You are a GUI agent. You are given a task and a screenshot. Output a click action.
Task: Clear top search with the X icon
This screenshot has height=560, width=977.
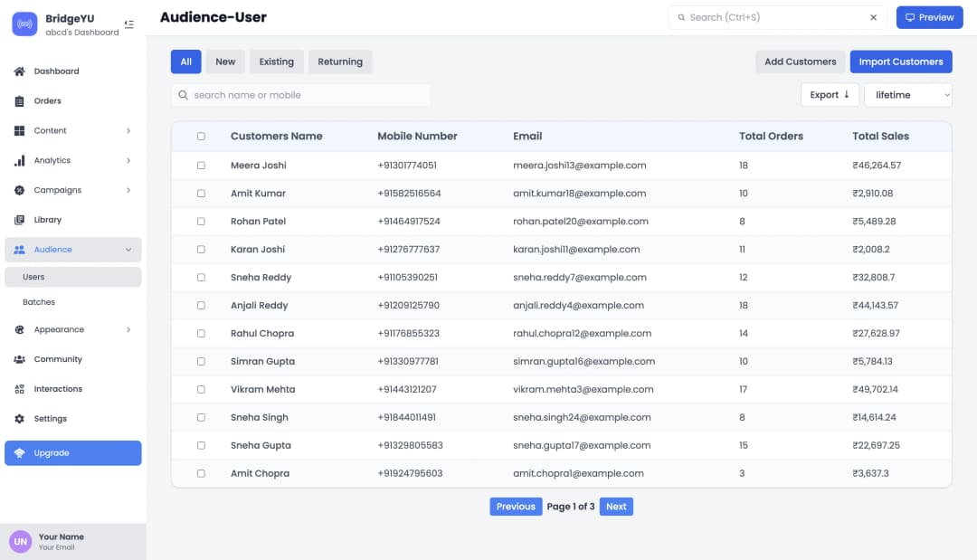(874, 17)
